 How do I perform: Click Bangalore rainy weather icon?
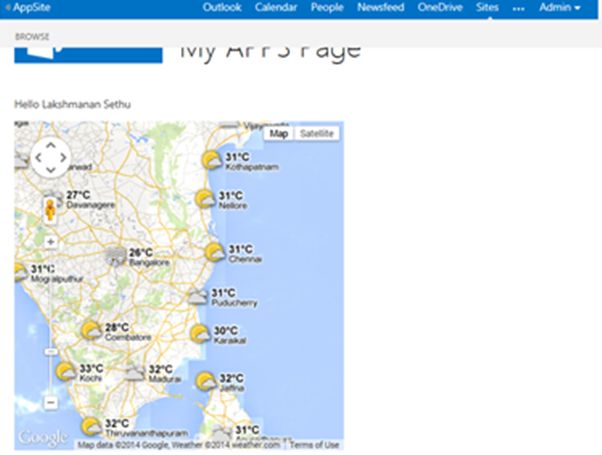pos(116,256)
